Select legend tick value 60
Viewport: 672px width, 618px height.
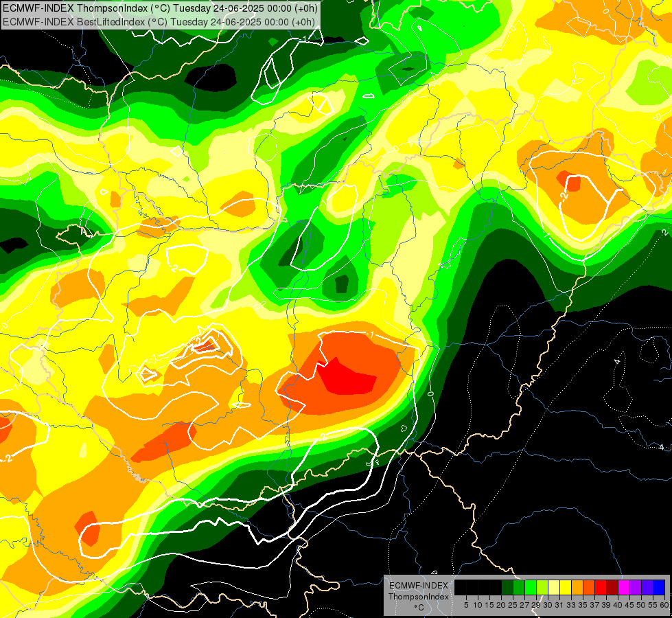click(665, 605)
